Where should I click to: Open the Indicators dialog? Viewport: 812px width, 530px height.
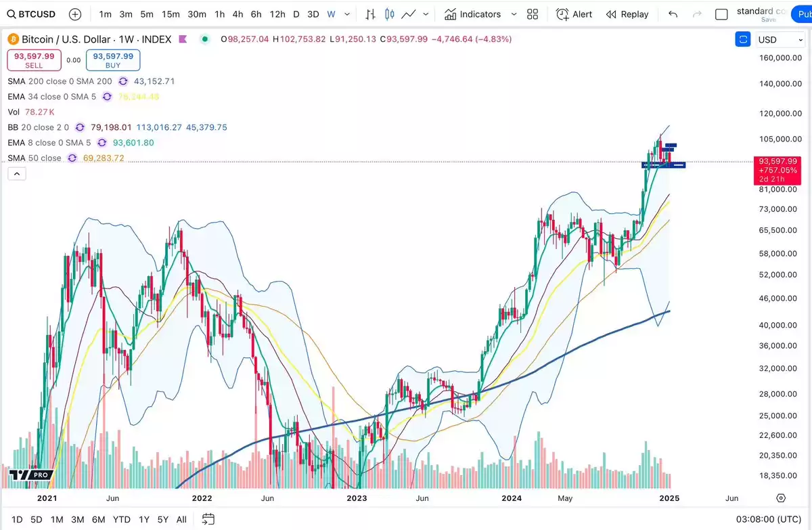click(474, 14)
